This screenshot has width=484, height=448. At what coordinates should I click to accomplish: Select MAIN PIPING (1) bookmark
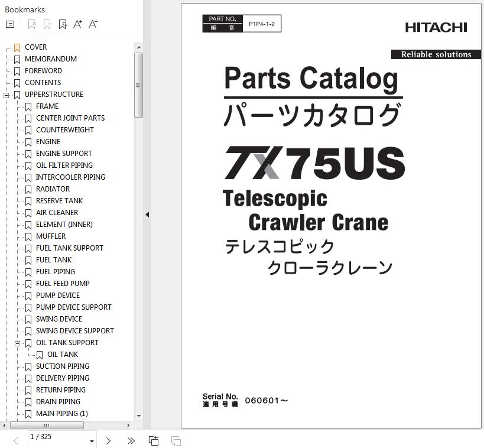(61, 414)
